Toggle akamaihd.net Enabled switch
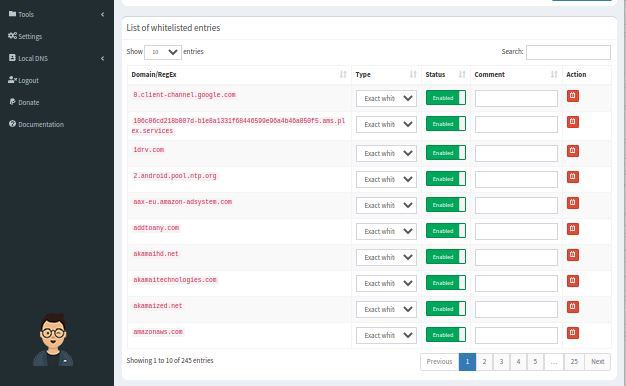The image size is (626, 386). pos(446,257)
